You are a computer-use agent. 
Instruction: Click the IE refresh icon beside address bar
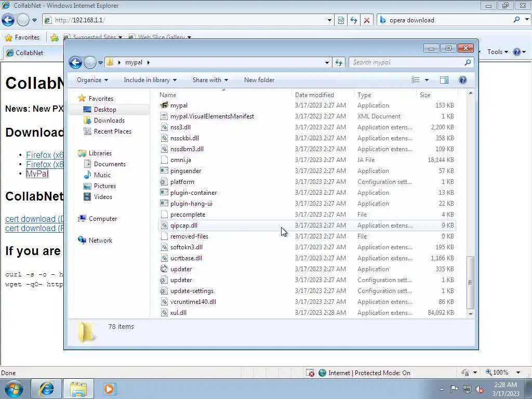(x=354, y=20)
